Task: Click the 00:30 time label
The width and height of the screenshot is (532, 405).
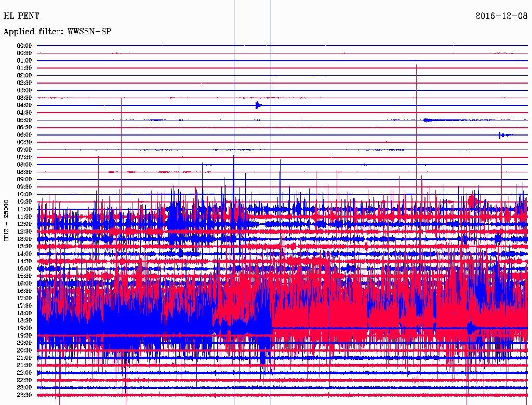Action: (x=24, y=53)
